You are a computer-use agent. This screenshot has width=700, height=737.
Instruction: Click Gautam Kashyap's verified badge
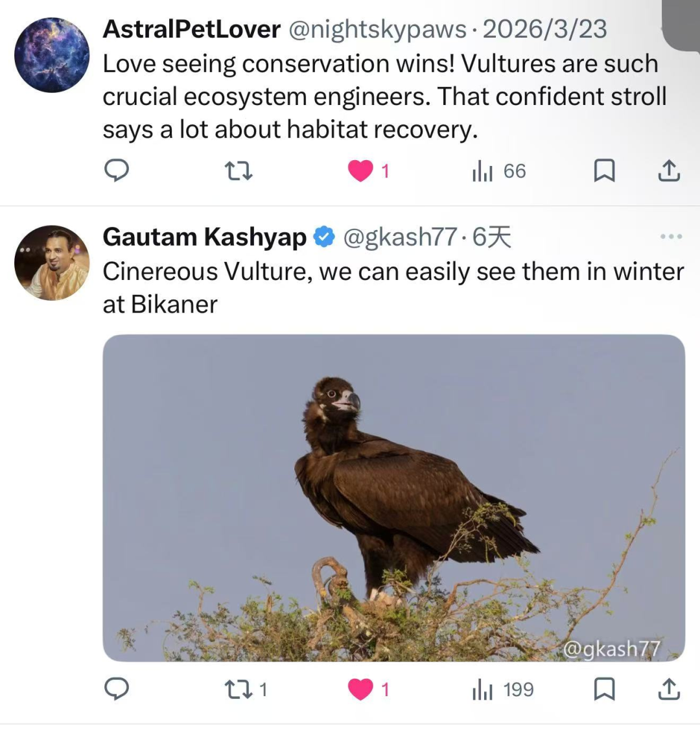[323, 237]
